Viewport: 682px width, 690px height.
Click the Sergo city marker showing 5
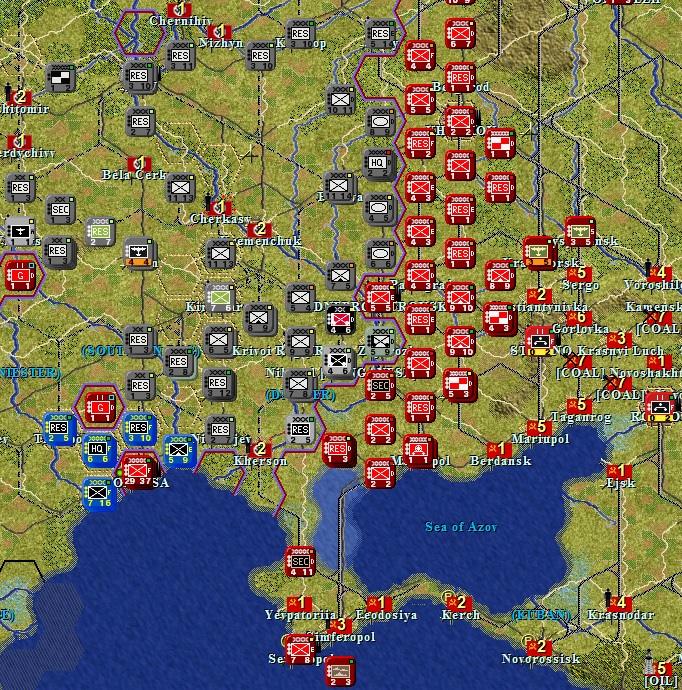tap(579, 273)
